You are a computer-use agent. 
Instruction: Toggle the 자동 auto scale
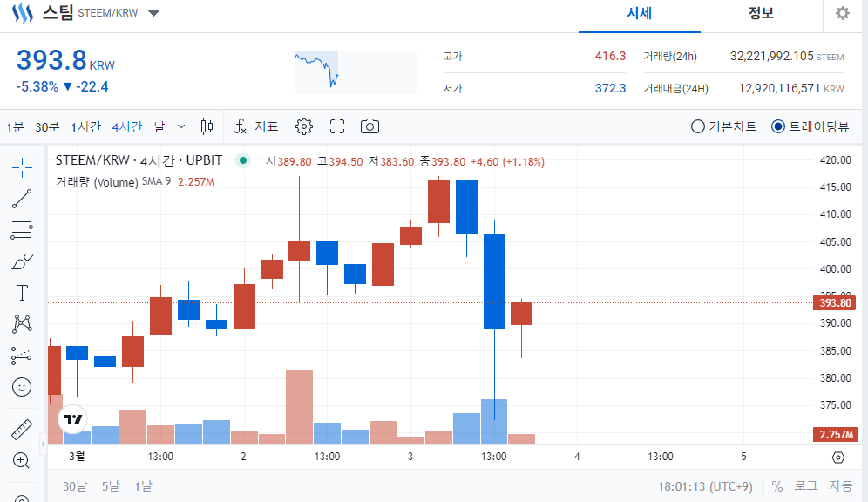pos(840,486)
